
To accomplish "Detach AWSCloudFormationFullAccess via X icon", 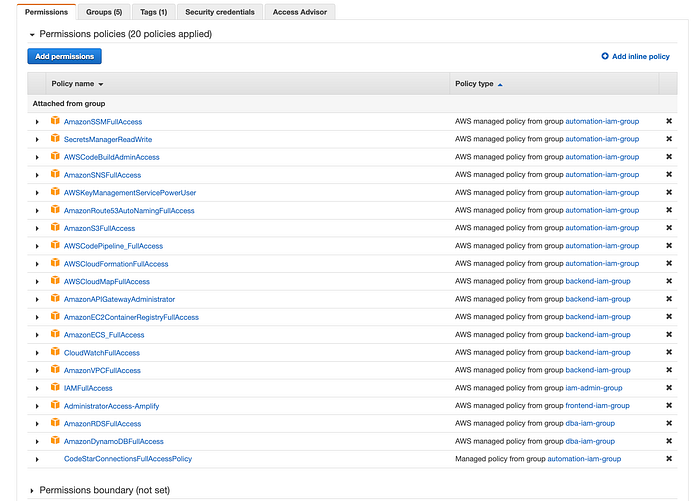I will 669,263.
